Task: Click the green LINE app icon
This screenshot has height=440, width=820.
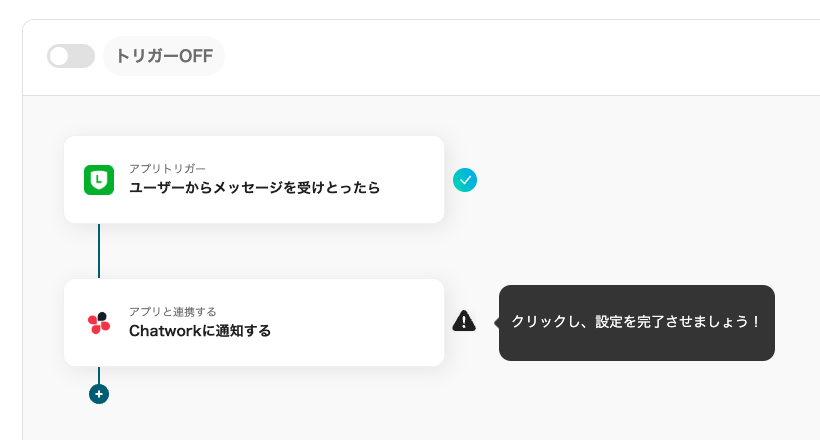Action: coord(99,180)
